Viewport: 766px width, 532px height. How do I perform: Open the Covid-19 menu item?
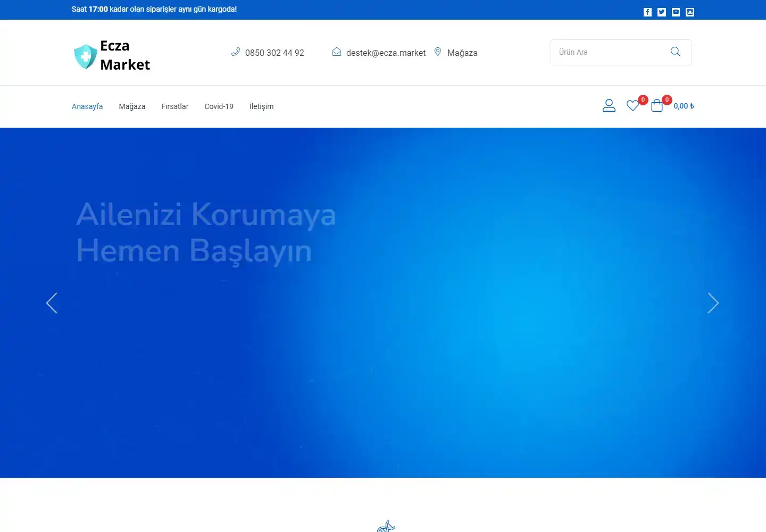pos(219,106)
